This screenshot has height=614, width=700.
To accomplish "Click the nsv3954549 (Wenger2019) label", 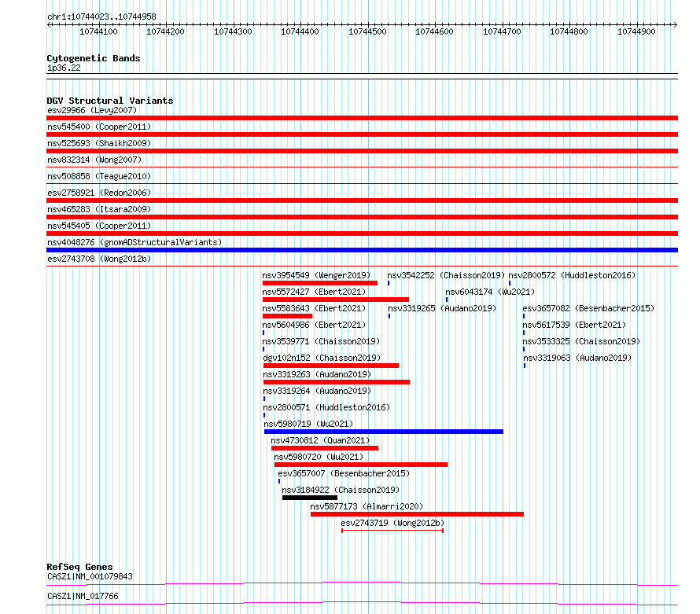I will tap(316, 275).
